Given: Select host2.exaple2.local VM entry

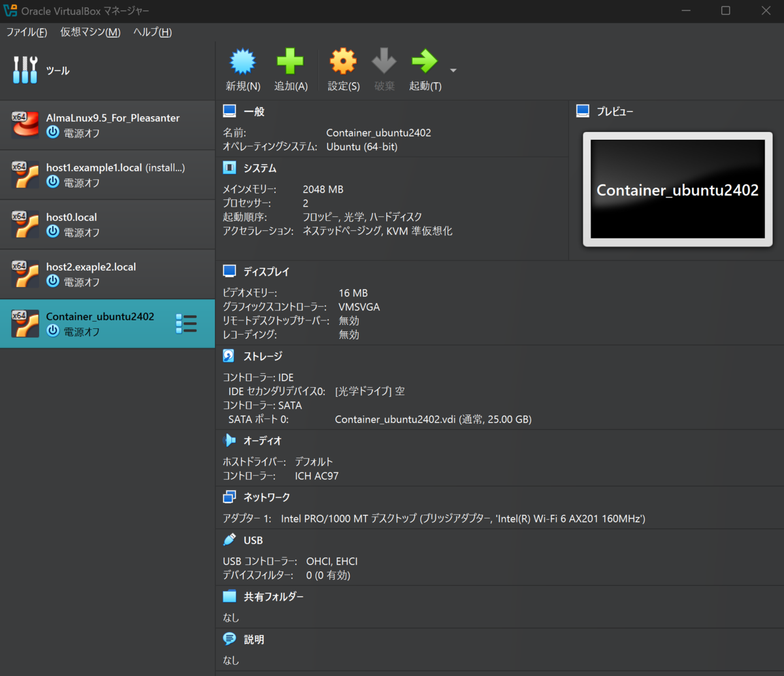Looking at the screenshot, I should 107,274.
